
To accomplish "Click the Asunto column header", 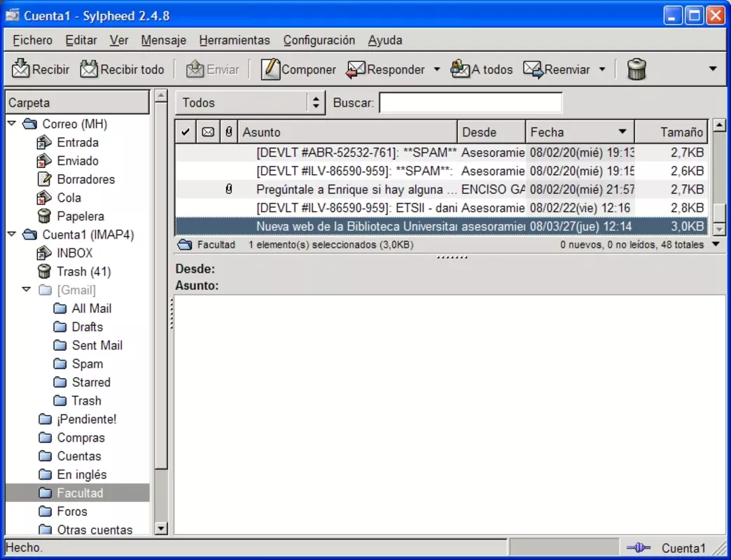I will click(348, 132).
